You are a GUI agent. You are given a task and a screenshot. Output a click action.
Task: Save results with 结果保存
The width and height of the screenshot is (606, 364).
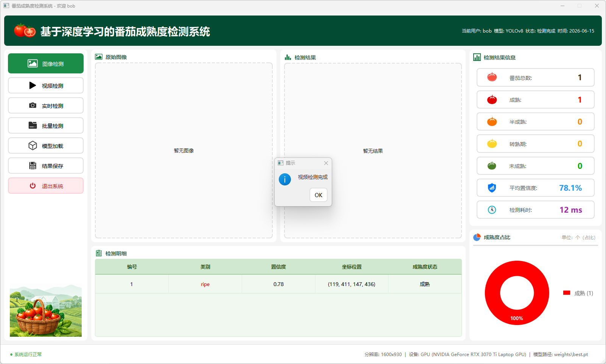click(46, 166)
